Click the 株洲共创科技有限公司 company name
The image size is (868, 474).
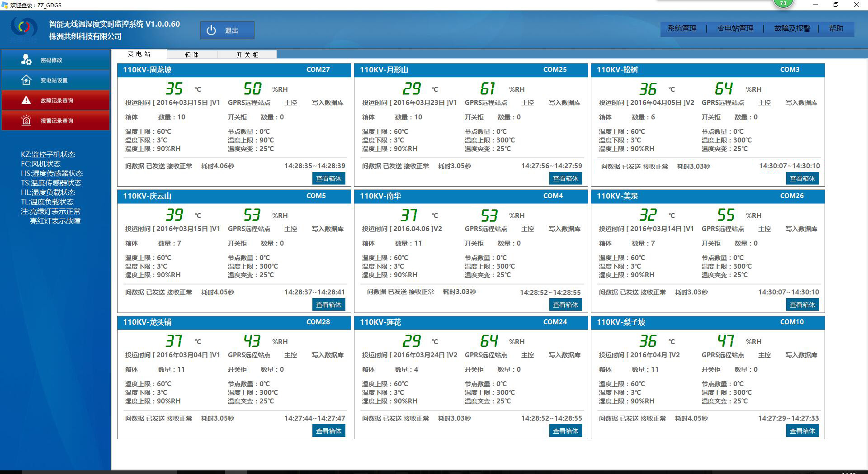[x=85, y=37]
